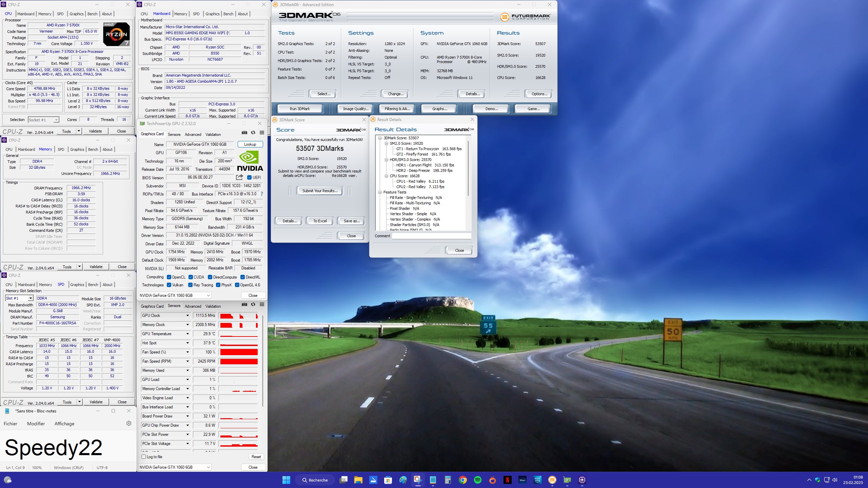Click camera icon in GPU-Z Sensors window
Image resolution: width=868 pixels, height=488 pixels.
244,305
